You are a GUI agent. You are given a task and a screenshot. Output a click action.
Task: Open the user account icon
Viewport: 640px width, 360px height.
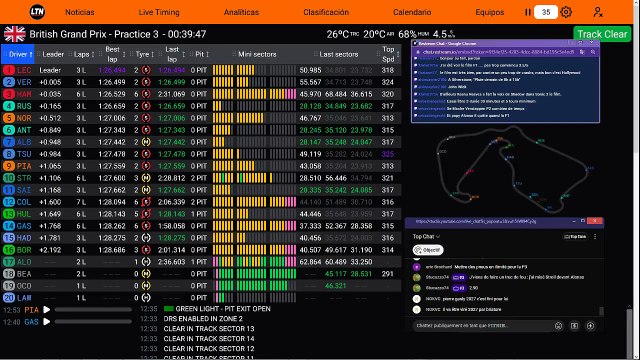(x=598, y=12)
